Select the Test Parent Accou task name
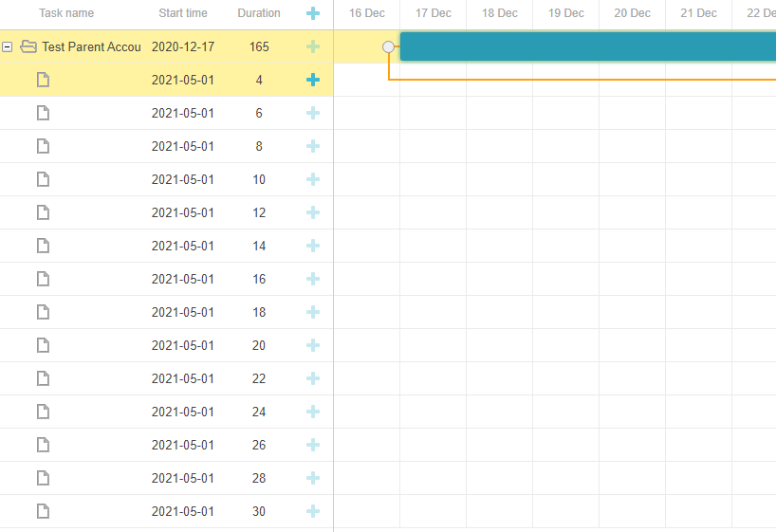 coord(92,46)
